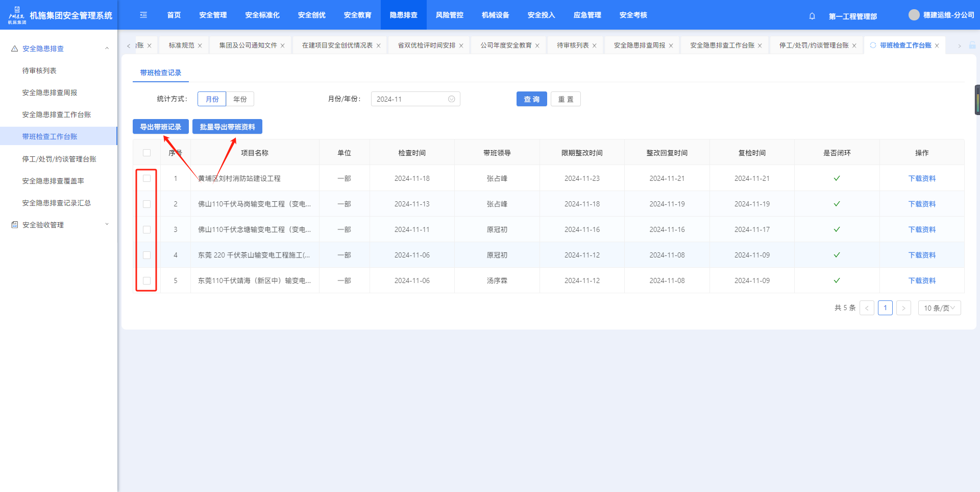This screenshot has height=492, width=980.
Task: Close the 待审核列表 tab
Action: 594,46
